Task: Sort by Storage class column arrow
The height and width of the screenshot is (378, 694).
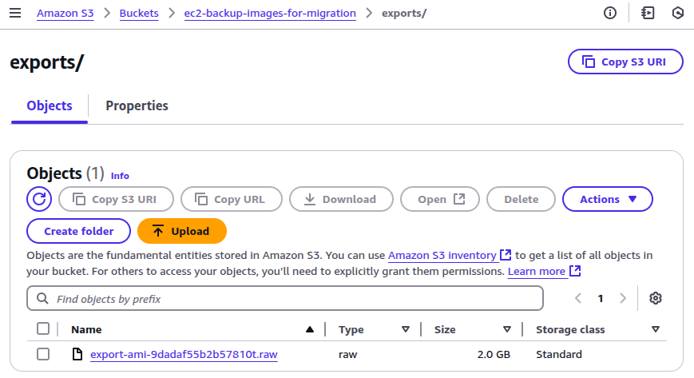Action: tap(655, 329)
